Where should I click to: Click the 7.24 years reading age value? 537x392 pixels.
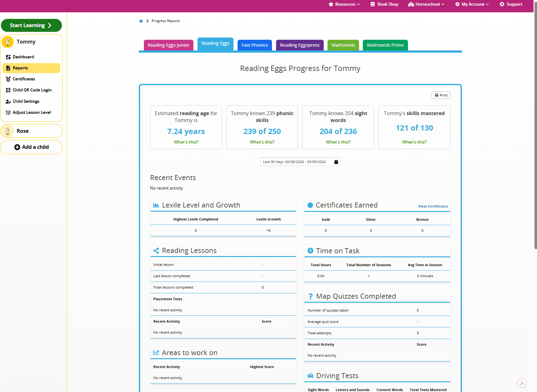[x=186, y=132]
